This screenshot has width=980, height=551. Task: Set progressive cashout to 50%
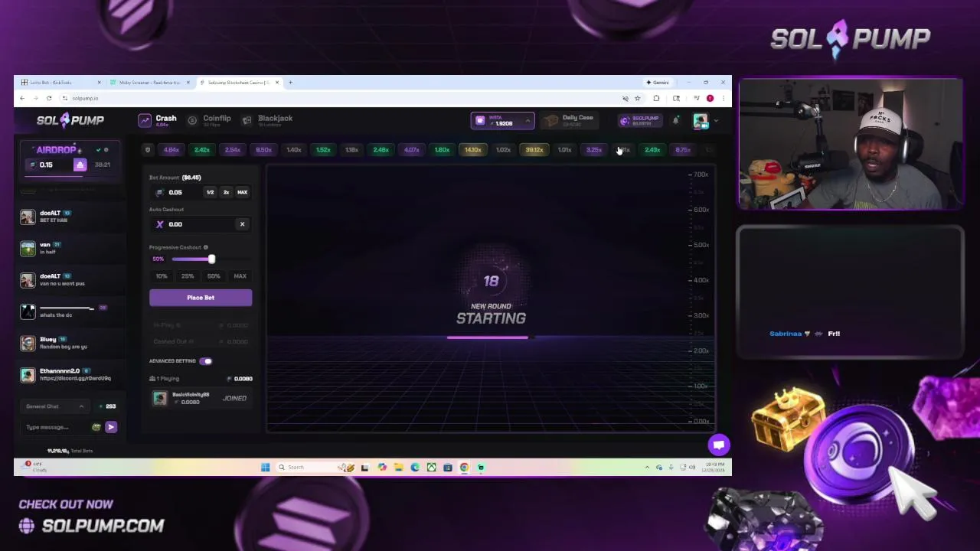point(214,276)
